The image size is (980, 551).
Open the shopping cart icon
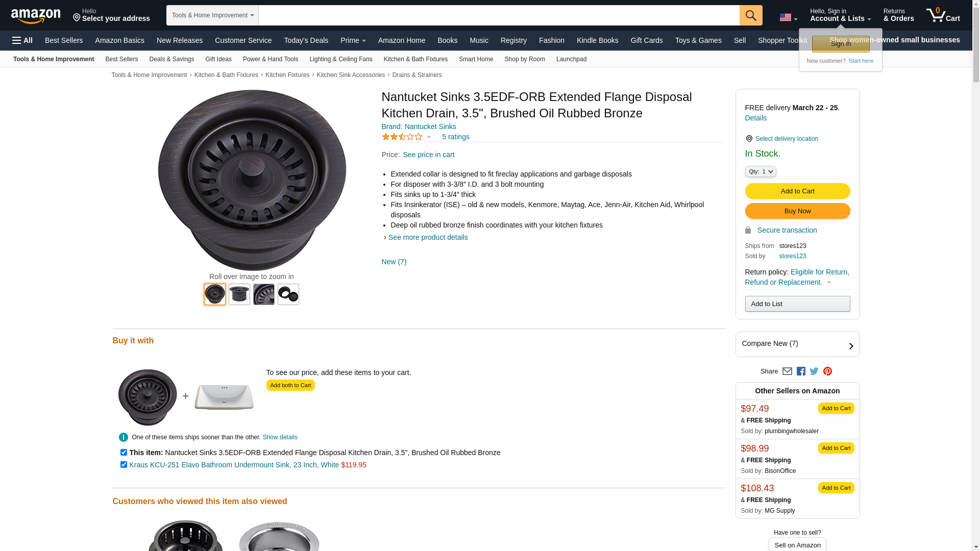pyautogui.click(x=943, y=15)
